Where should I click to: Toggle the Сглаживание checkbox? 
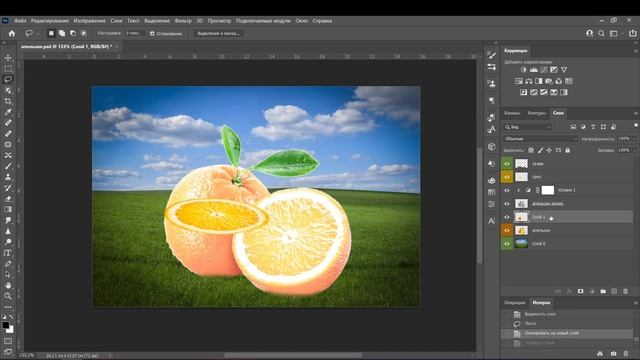[x=152, y=33]
